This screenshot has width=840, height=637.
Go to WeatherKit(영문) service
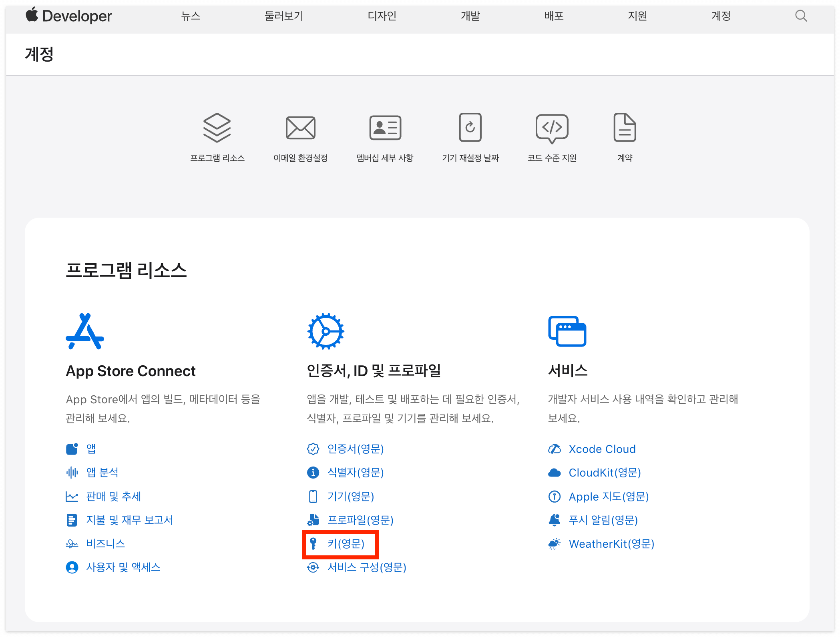[x=611, y=544]
